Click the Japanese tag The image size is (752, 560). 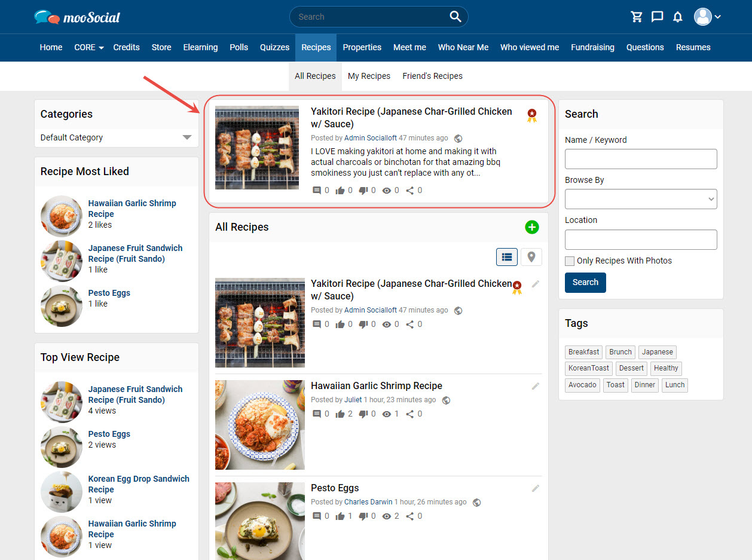point(658,352)
